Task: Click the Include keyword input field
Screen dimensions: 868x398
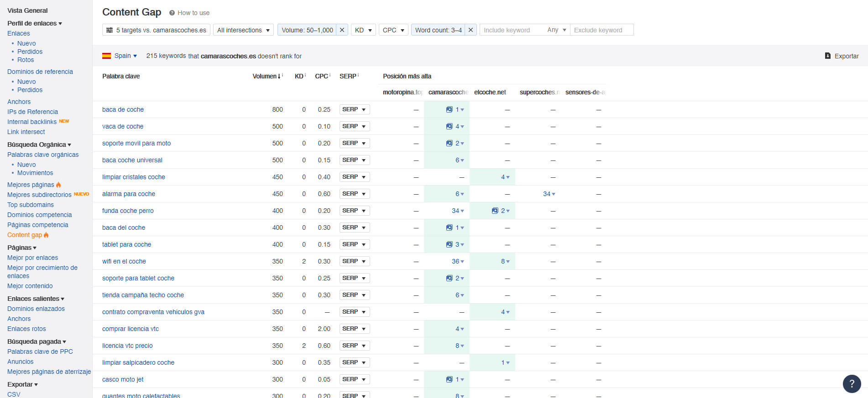Action: point(512,30)
